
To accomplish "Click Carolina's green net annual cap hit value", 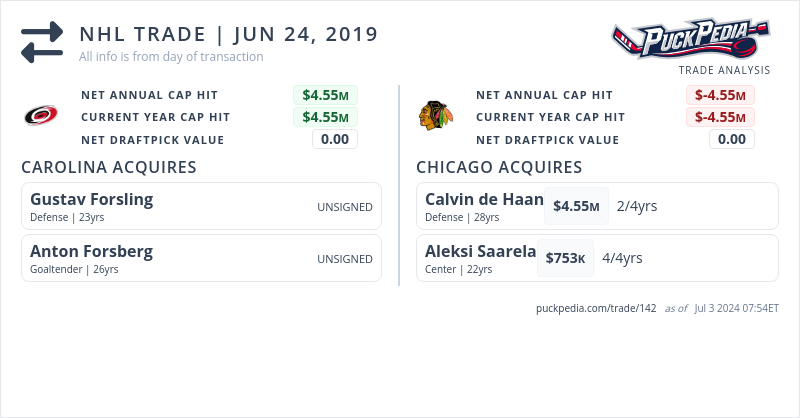I will 325,95.
